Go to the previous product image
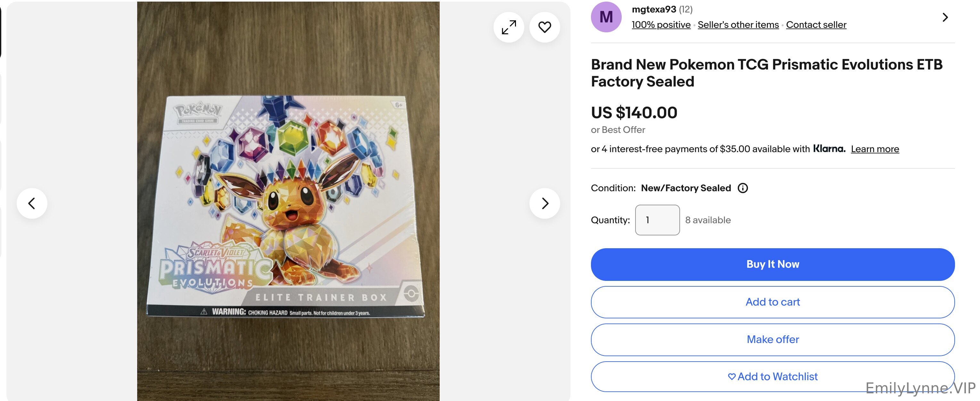 click(x=32, y=203)
